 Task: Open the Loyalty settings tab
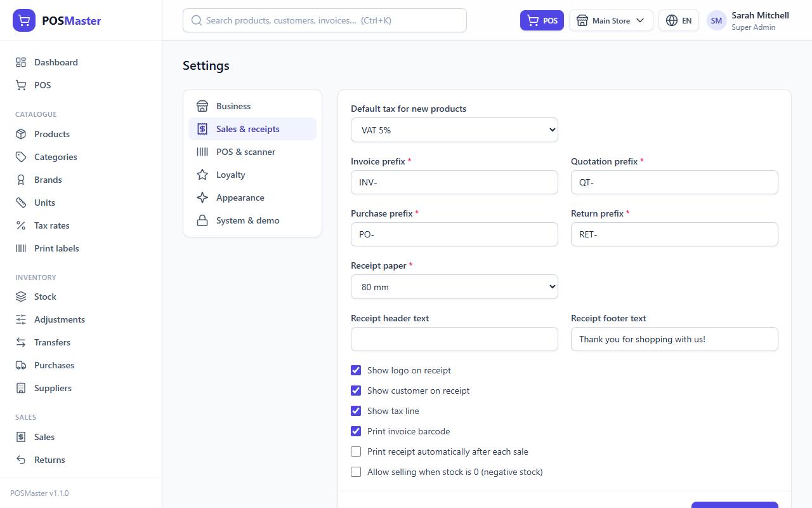coord(252,175)
